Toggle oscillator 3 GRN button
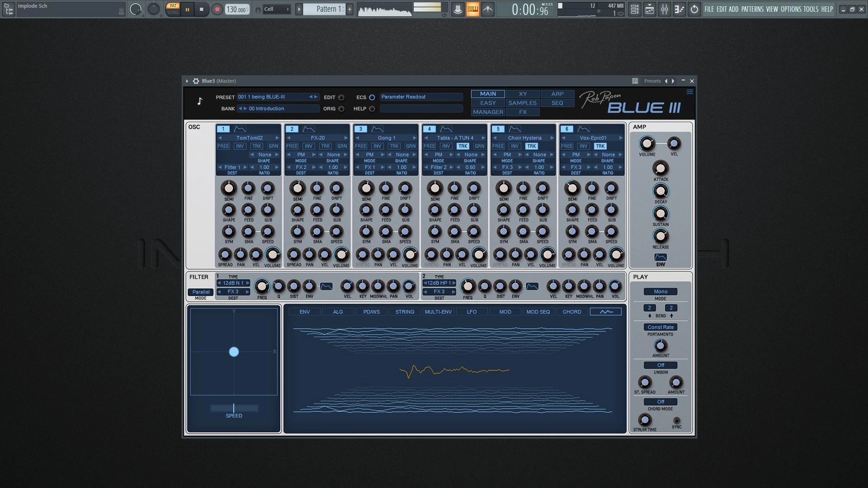Viewport: 868px width, 488px height. (410, 146)
